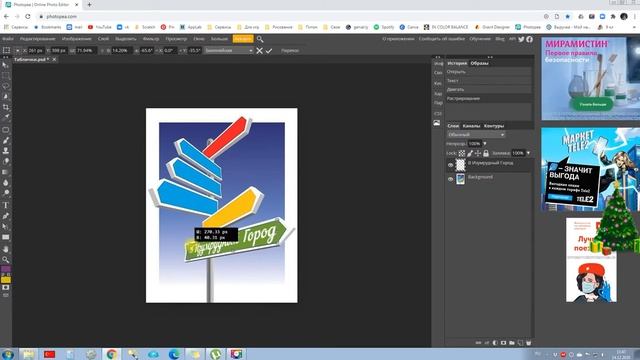The height and width of the screenshot is (360, 640).
Task: Open interpolation dropdown in options bar
Action: [229, 51]
